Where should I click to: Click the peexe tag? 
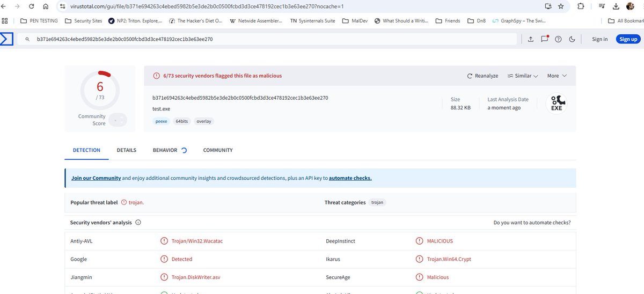point(162,121)
